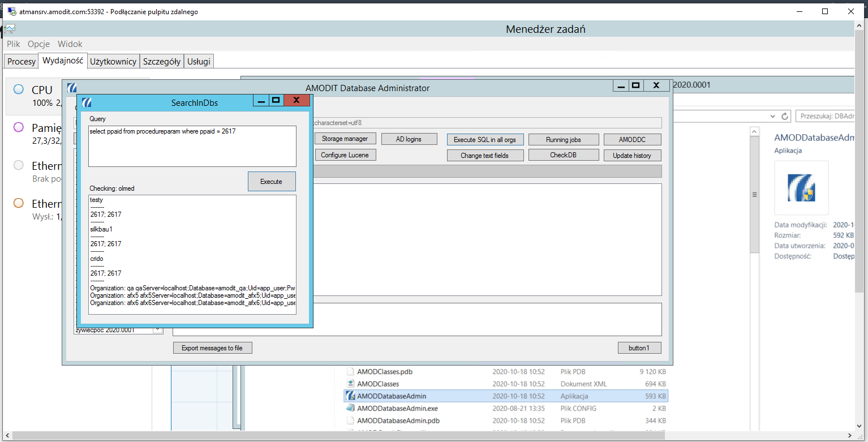Maximize the SearchInDbs window
The width and height of the screenshot is (868, 442).
point(276,101)
